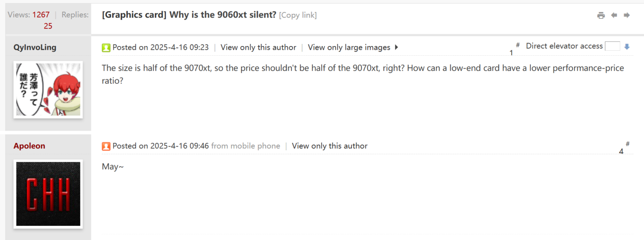Go to previous thread with left arrow
The image size is (644, 240).
click(614, 15)
